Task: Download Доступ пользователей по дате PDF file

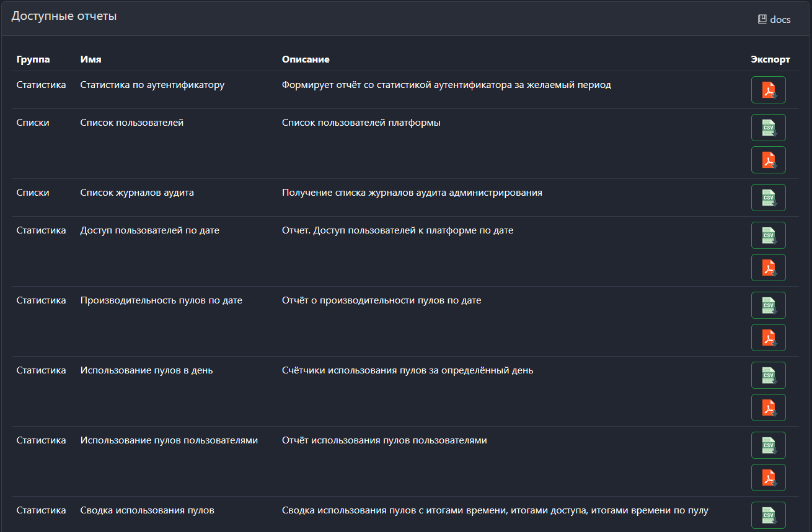Action: click(768, 268)
